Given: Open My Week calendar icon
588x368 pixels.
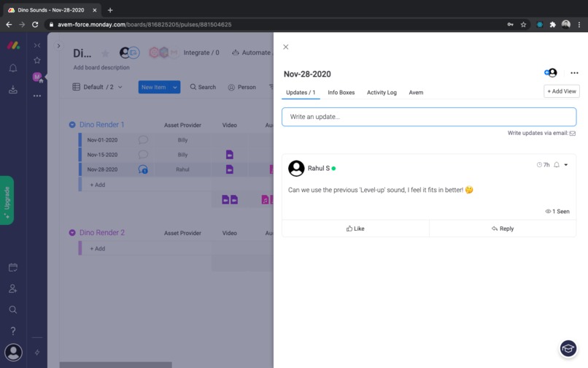Looking at the screenshot, I should click(13, 268).
